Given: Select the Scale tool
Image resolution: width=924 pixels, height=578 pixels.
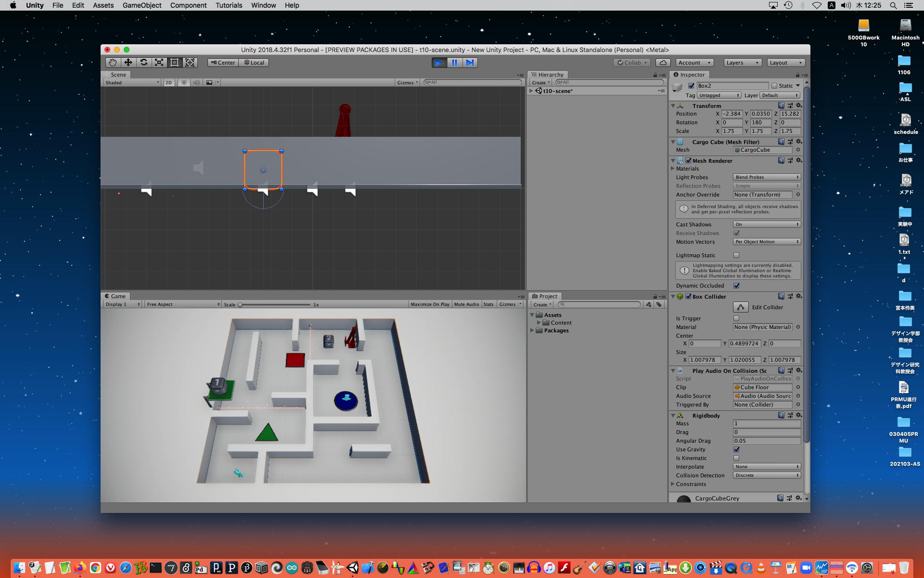Looking at the screenshot, I should (159, 63).
